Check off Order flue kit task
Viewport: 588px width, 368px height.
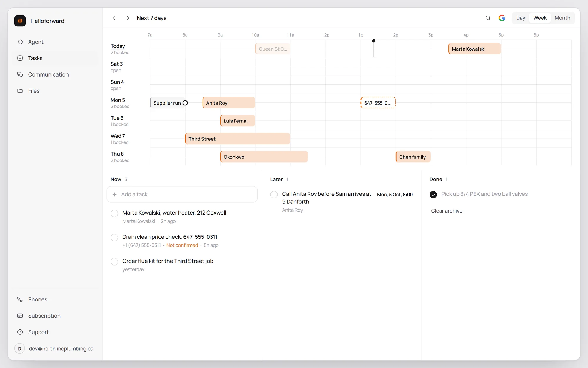(x=114, y=262)
